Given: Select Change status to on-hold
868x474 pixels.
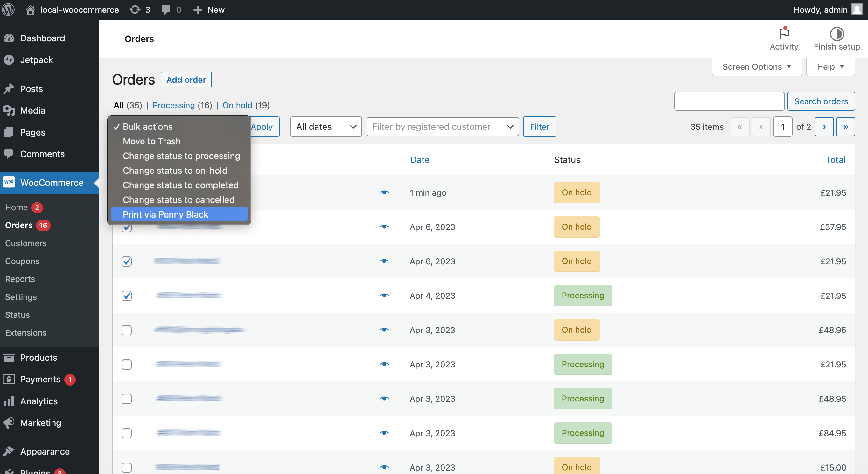Looking at the screenshot, I should tap(179, 171).
